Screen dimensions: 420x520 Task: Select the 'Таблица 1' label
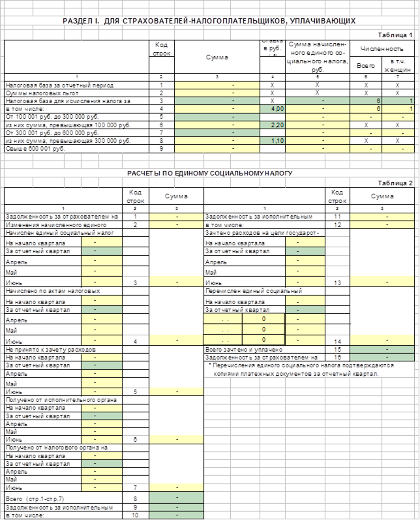click(x=395, y=35)
